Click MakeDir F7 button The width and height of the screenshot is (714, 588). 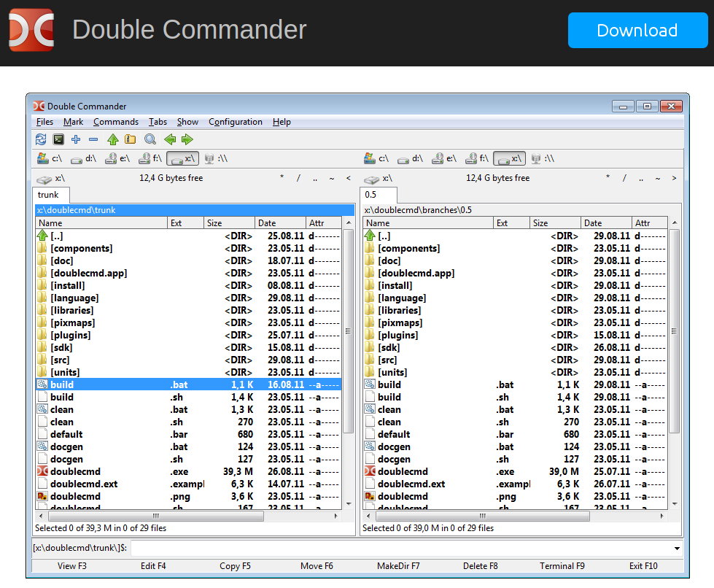(398, 565)
